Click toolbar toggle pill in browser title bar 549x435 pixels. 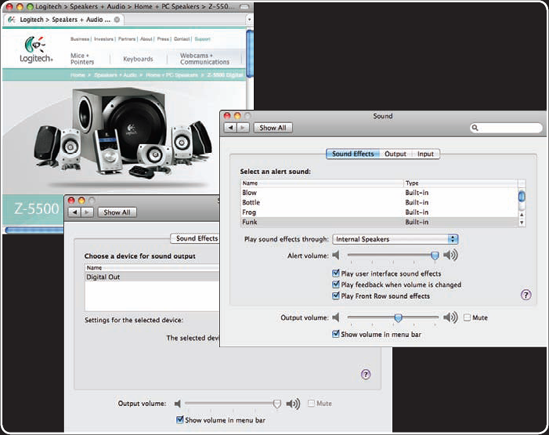245,7
